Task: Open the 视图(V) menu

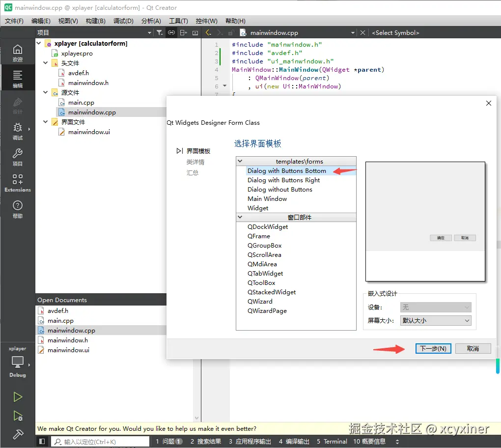Action: (68, 21)
